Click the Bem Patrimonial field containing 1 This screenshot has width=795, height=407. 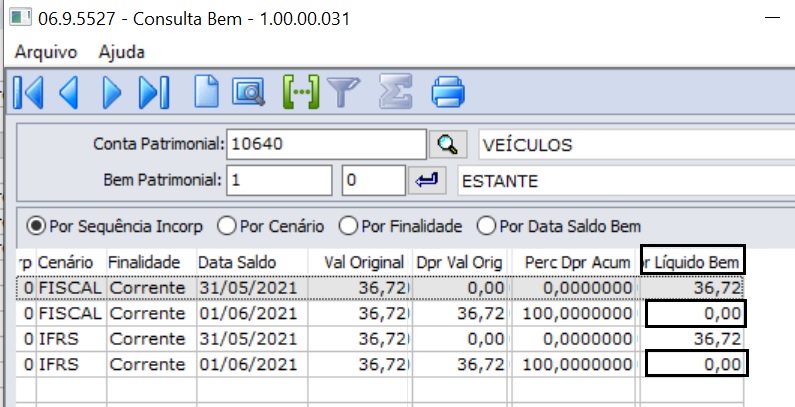pyautogui.click(x=279, y=180)
